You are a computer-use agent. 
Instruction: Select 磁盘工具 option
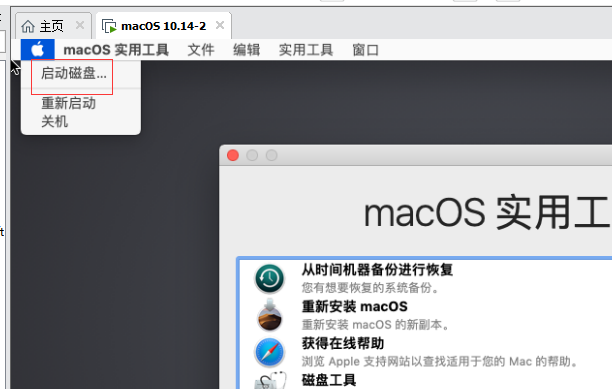(329, 380)
